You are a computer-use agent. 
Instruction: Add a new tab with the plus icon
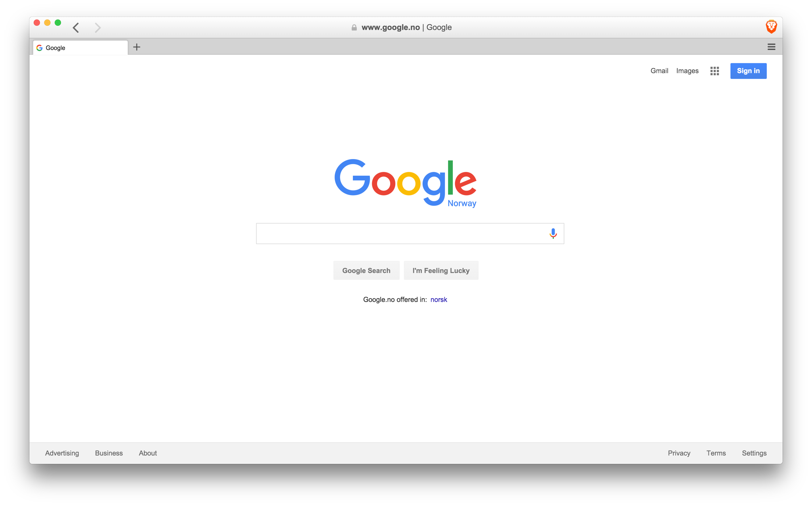[x=137, y=47]
